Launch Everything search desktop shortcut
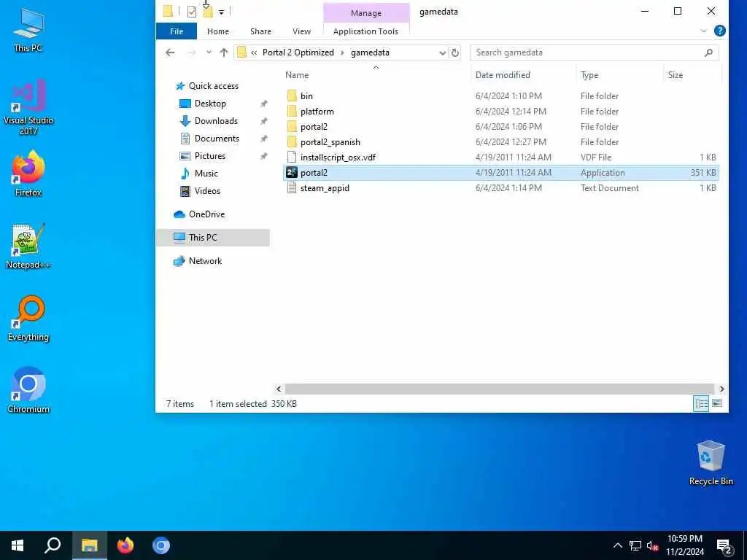Viewport: 747px width, 560px height. 28,319
